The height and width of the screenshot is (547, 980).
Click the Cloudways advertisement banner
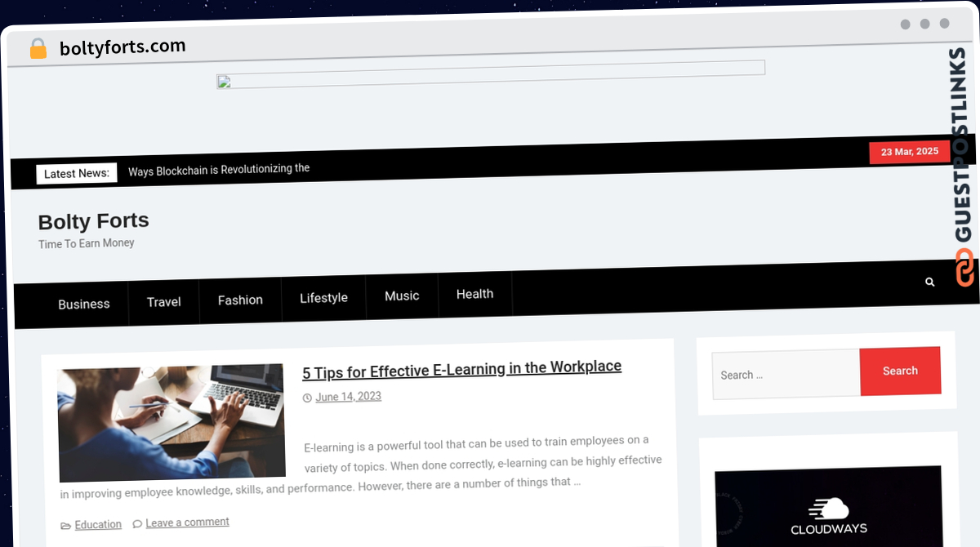click(x=829, y=508)
